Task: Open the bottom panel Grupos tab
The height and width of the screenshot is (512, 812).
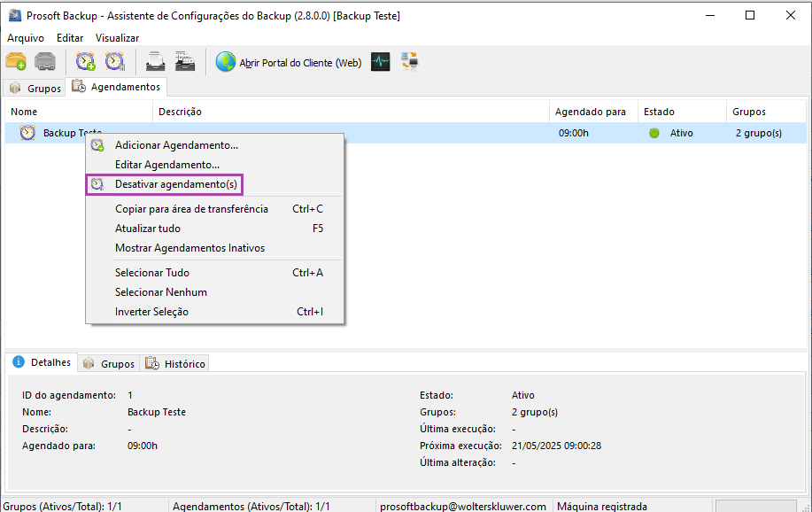Action: point(109,364)
